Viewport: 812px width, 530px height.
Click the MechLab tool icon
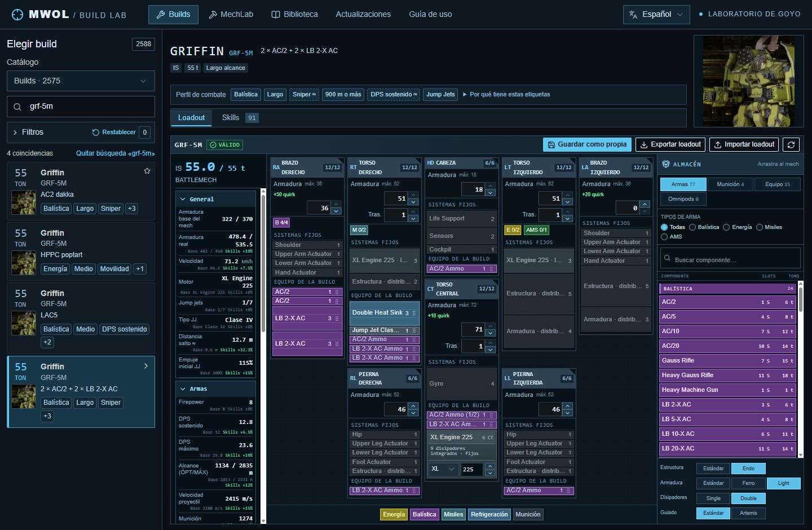[213, 15]
